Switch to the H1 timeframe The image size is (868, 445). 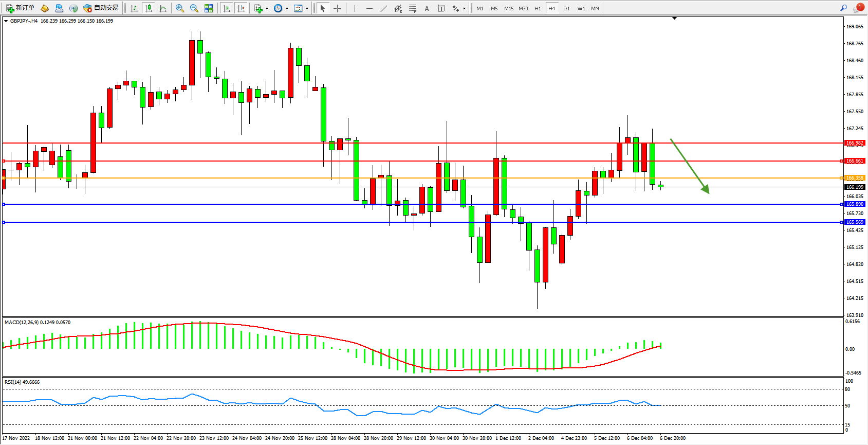[x=538, y=8]
